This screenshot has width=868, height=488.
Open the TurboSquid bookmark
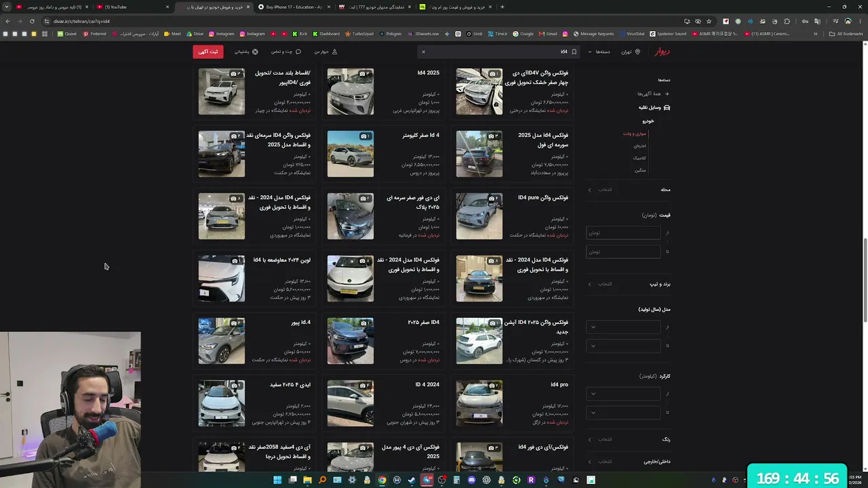coord(359,34)
